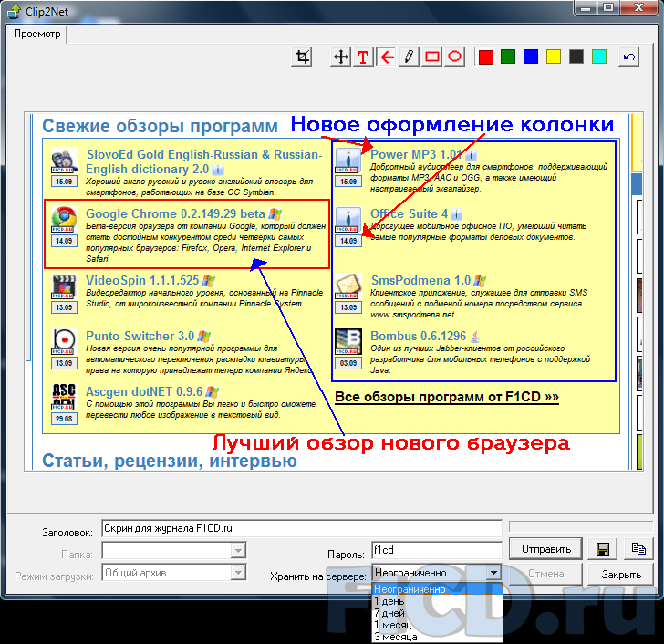This screenshot has height=644, width=664.
Task: Pick the blue color swatch
Action: pos(531,57)
